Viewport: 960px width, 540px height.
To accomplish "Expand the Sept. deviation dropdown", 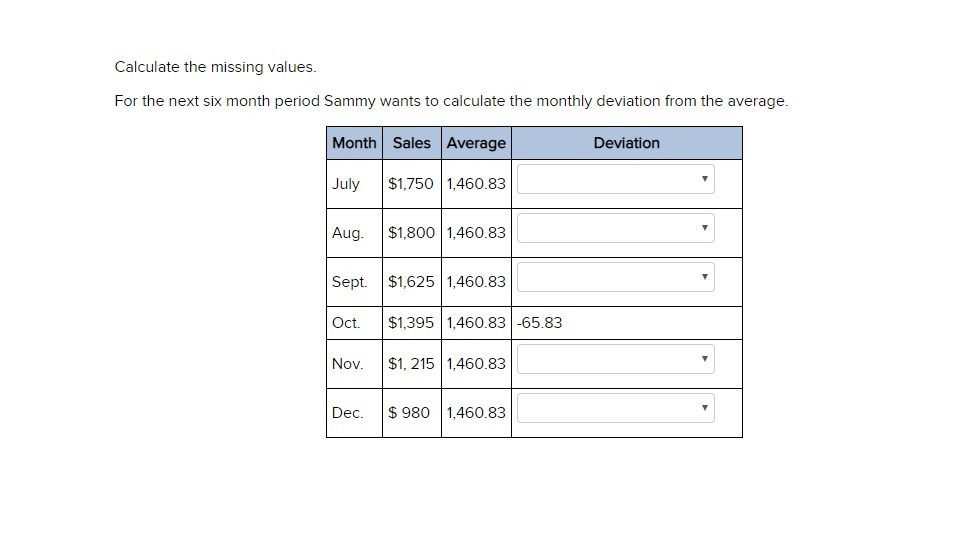I will coord(615,277).
